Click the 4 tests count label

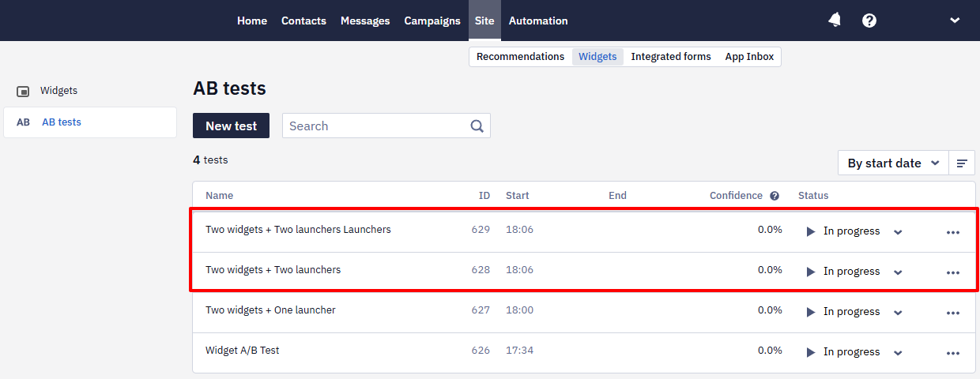tap(210, 159)
